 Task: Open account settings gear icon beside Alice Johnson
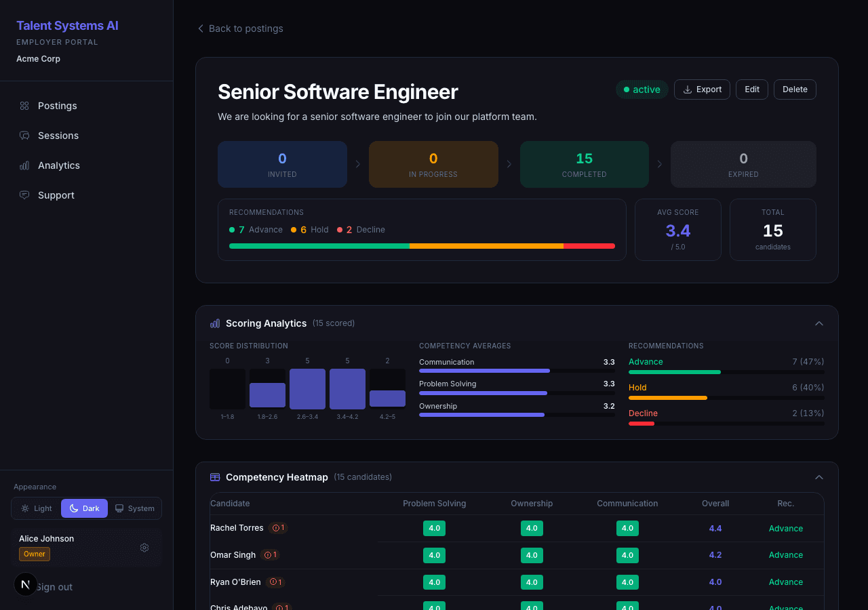pyautogui.click(x=144, y=548)
